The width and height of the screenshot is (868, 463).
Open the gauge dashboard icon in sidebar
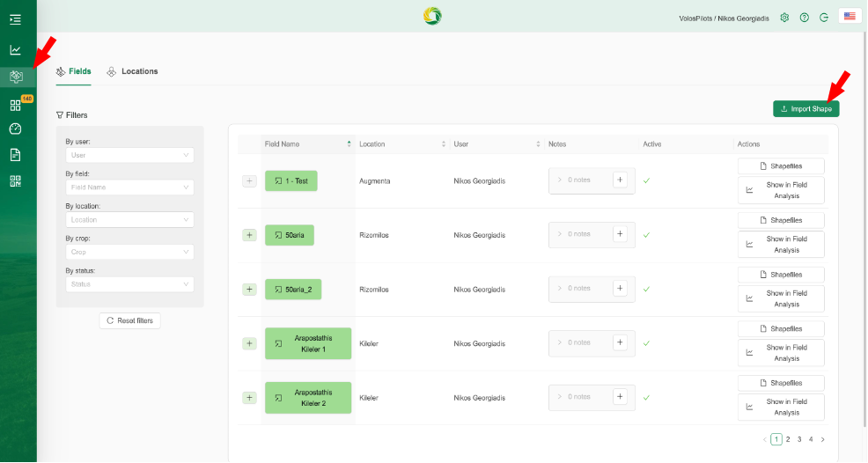coord(15,129)
